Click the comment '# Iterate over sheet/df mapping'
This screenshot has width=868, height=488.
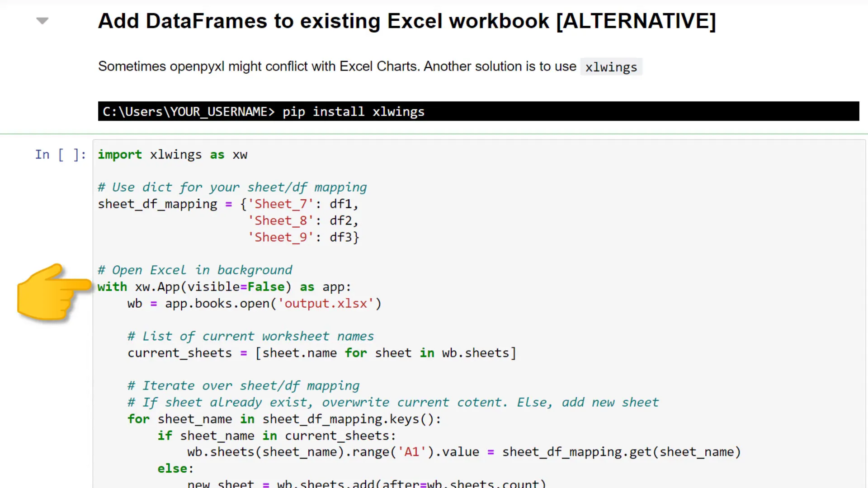click(243, 385)
